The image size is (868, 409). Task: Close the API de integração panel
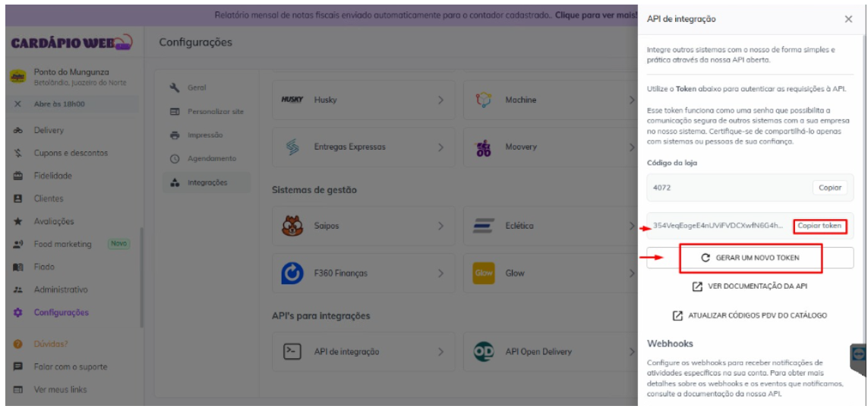coord(848,19)
